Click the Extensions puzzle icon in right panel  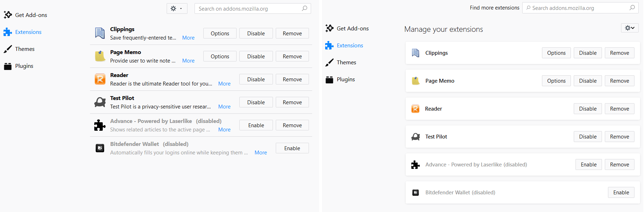[x=329, y=46]
